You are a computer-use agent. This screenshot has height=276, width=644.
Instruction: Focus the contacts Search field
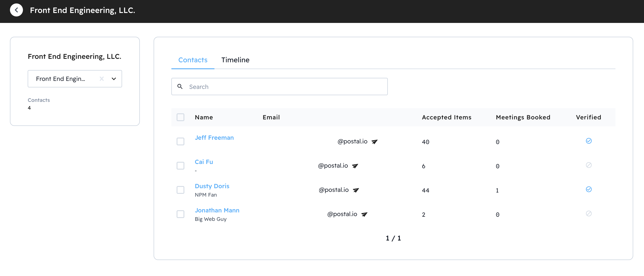[285, 87]
